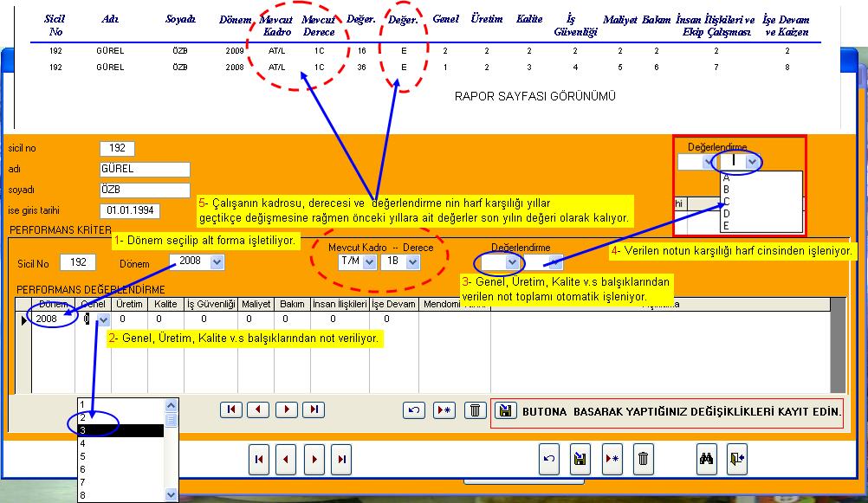Click the binoculars find icon
The width and height of the screenshot is (868, 503).
[706, 460]
